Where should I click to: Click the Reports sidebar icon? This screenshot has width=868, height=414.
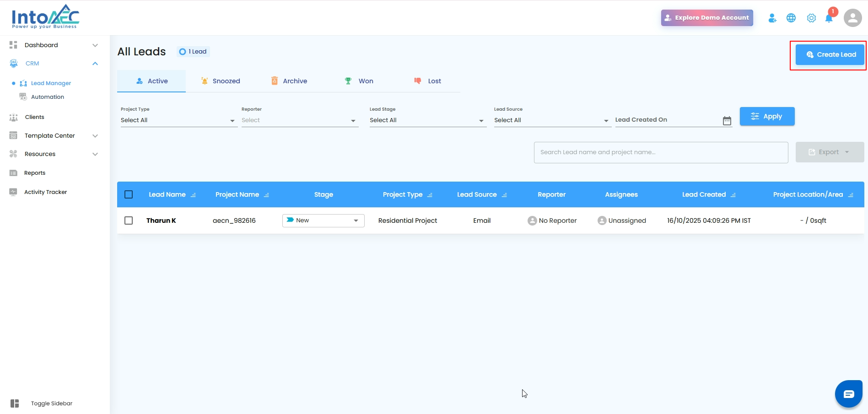click(14, 173)
